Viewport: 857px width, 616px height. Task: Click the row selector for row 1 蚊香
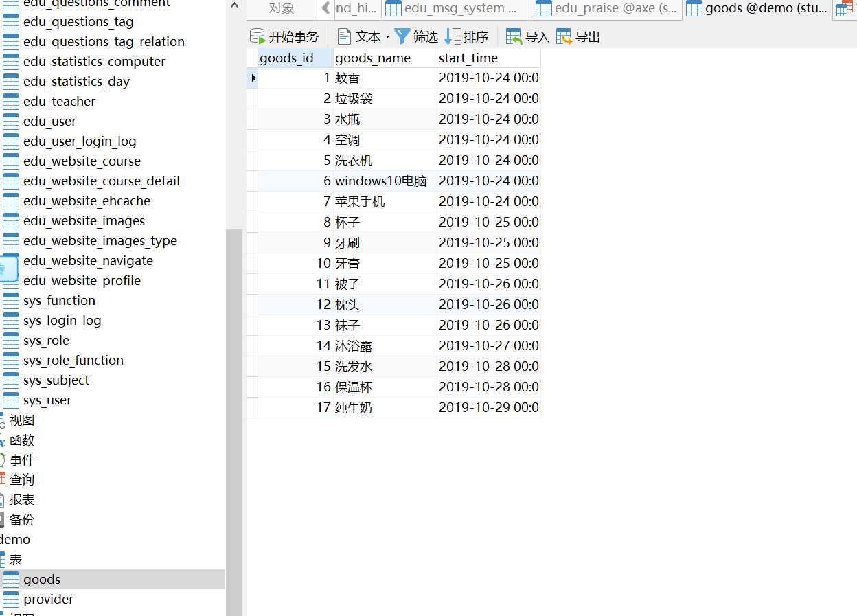coord(253,78)
